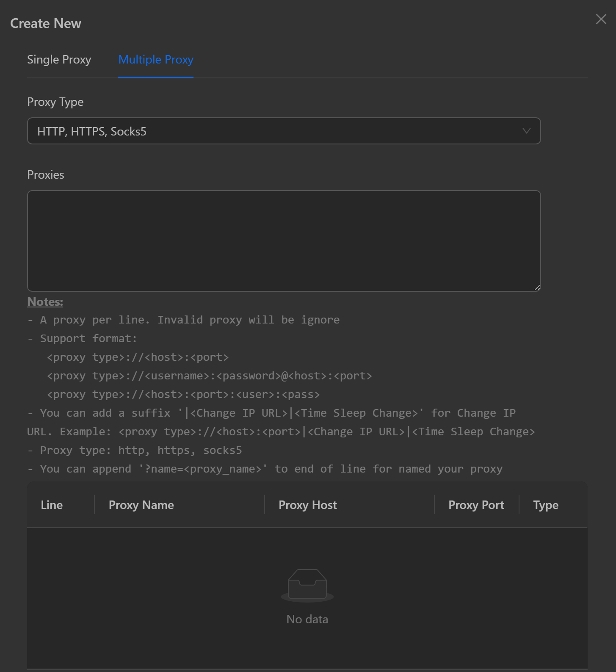This screenshot has height=672, width=616.
Task: Close the Create New dialog
Action: point(601,19)
